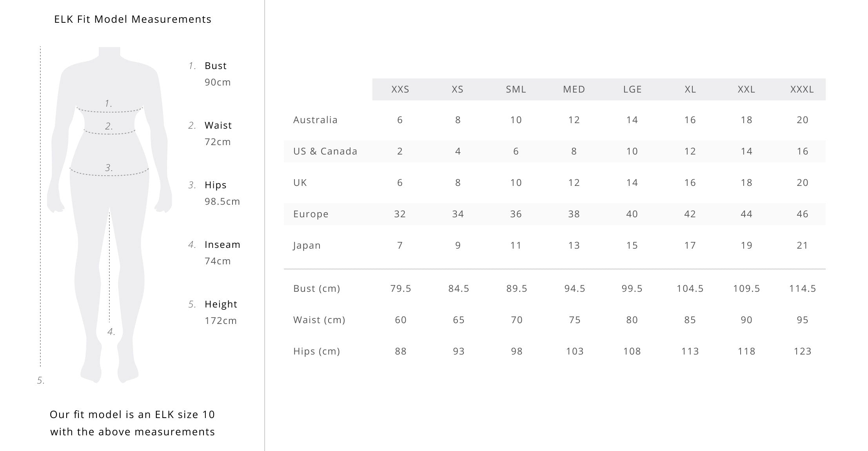The height and width of the screenshot is (451, 868).
Task: Click the Hips (cm) row label
Action: [x=316, y=351]
